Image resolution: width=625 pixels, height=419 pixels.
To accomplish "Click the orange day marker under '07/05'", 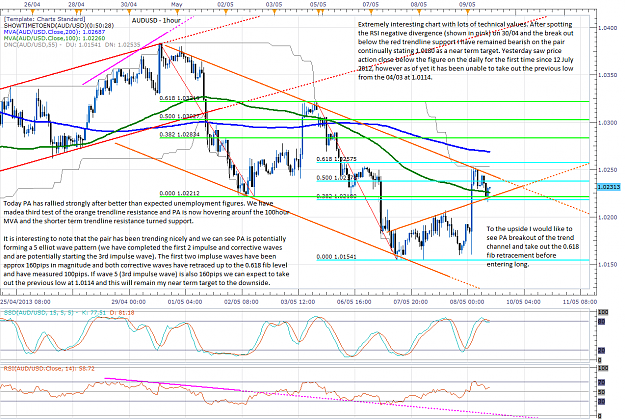I will [x=371, y=12].
